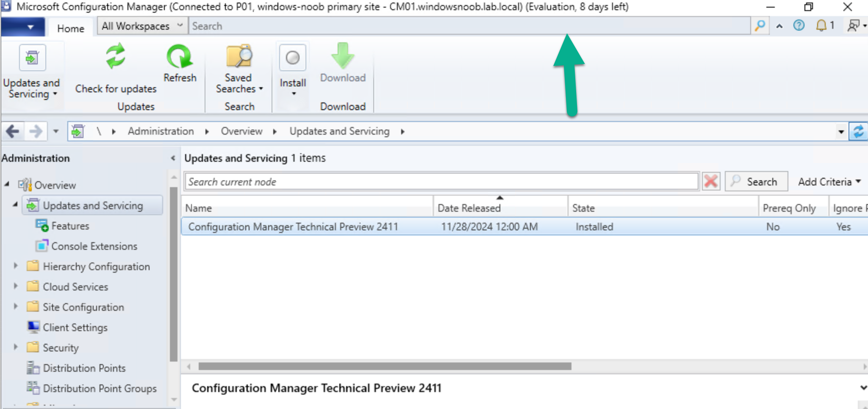Screen dimensions: 868x409
Task: Click the Search button next to node filter
Action: [x=756, y=182]
